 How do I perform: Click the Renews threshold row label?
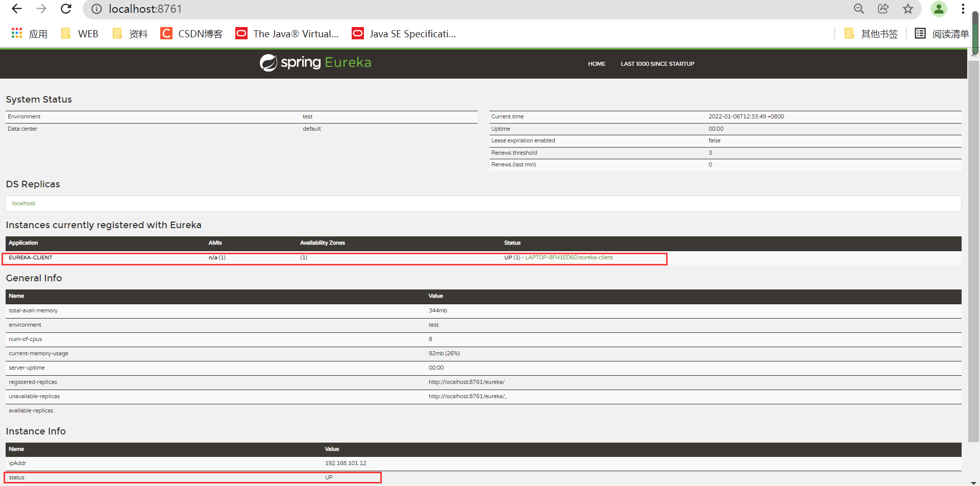(514, 153)
